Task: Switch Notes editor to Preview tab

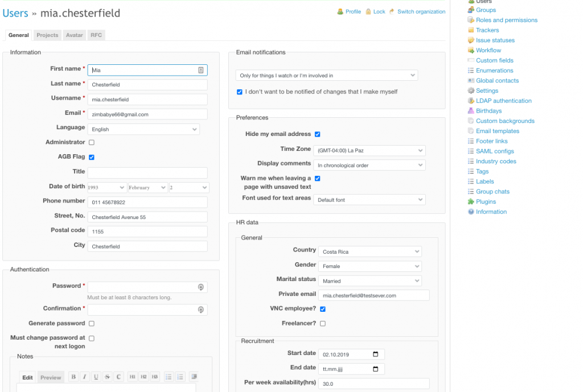Action: tap(51, 378)
